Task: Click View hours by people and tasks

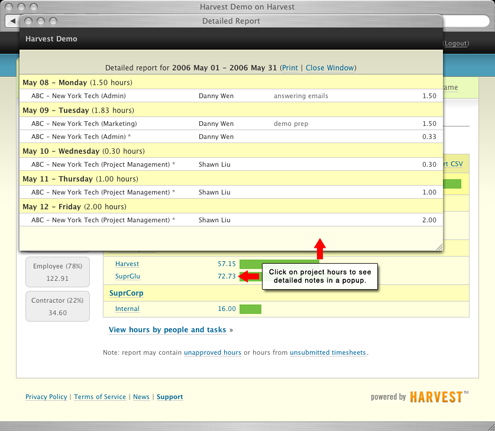Action: pyautogui.click(x=167, y=330)
